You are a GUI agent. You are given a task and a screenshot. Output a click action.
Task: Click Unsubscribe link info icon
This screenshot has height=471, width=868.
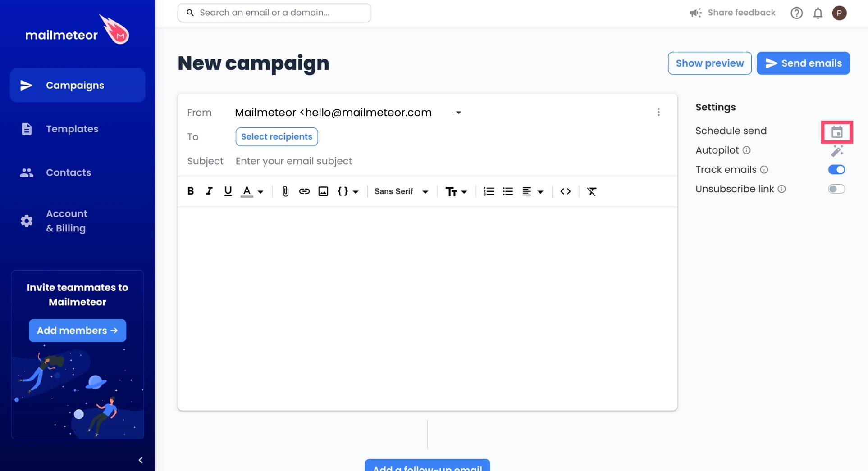tap(782, 189)
